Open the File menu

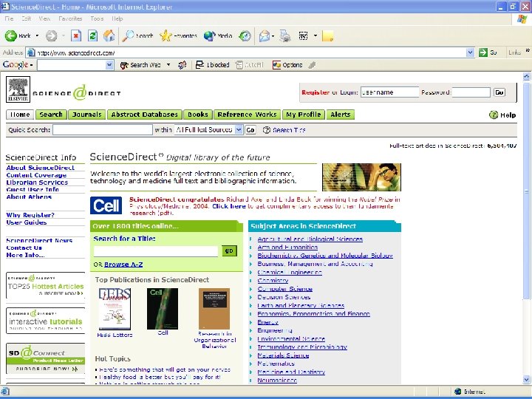click(9, 18)
